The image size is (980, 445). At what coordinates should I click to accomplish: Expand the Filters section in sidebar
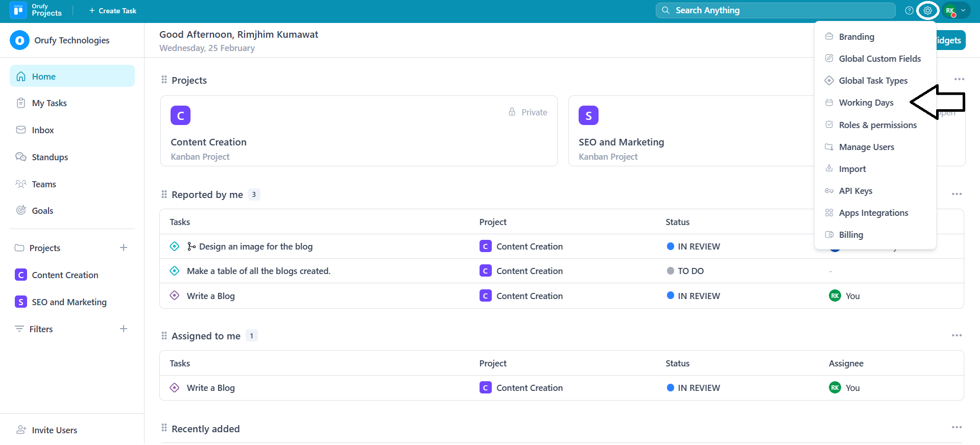pyautogui.click(x=41, y=329)
